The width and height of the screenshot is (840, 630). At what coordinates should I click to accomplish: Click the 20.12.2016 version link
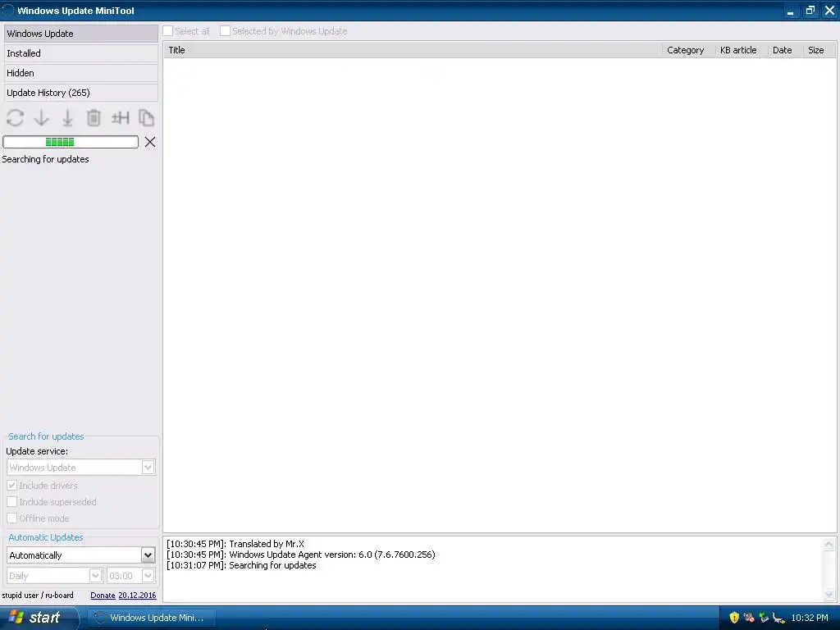click(137, 596)
